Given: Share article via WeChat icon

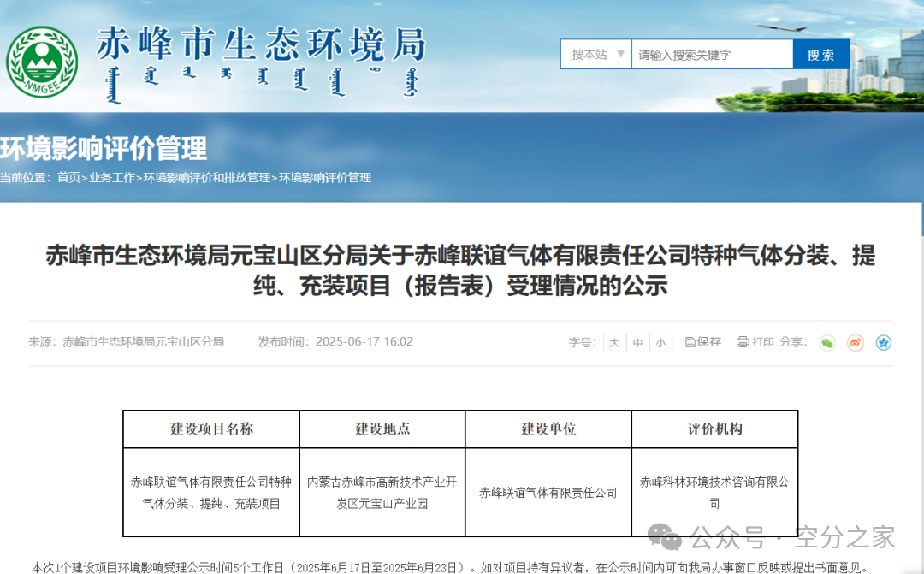Looking at the screenshot, I should pos(827,343).
